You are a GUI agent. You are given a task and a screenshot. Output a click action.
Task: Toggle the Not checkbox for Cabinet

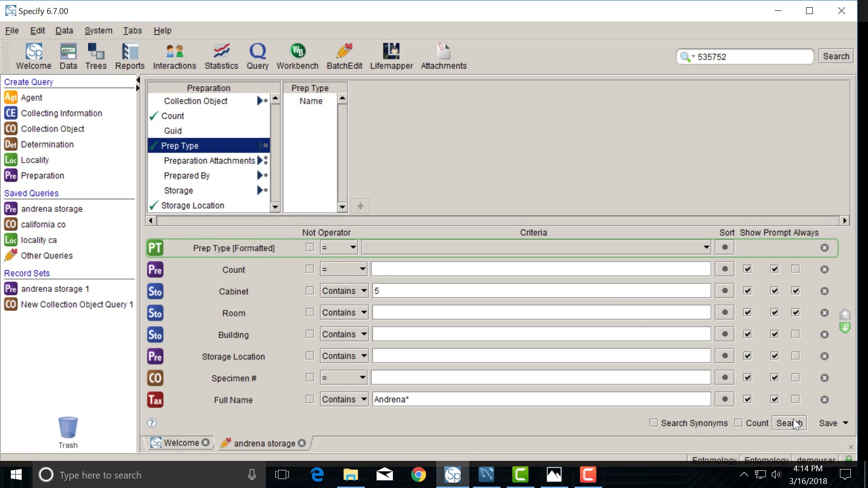pyautogui.click(x=310, y=291)
